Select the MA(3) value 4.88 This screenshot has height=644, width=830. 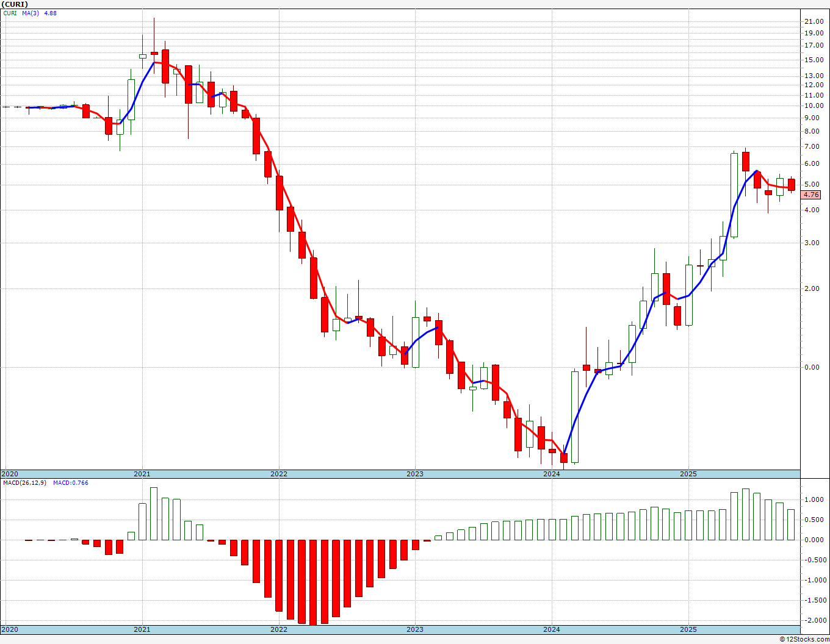point(50,13)
